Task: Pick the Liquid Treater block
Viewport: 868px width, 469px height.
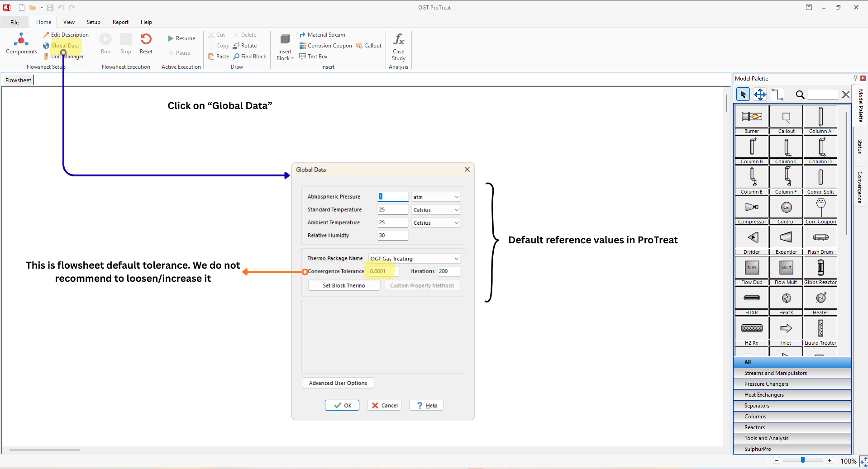Action: [x=820, y=331]
